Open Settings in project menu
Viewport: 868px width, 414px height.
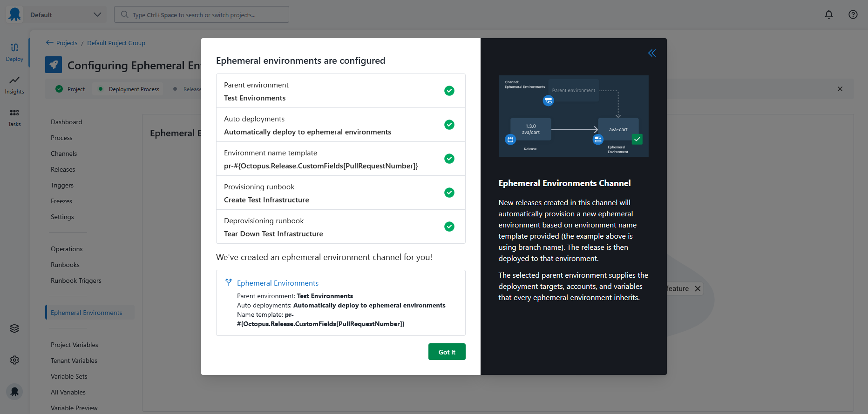(x=62, y=217)
